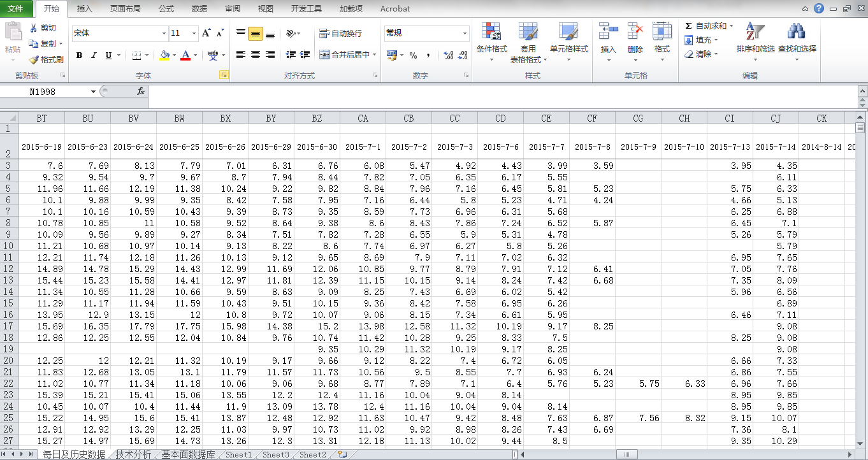
Task: Open the Excel Help question mark
Action: tap(819, 9)
